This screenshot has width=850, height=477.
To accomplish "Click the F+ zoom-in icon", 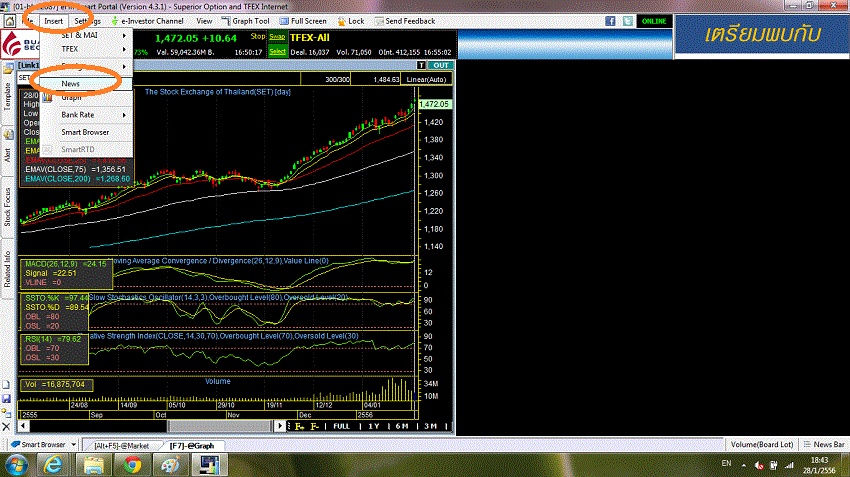I will tap(299, 427).
